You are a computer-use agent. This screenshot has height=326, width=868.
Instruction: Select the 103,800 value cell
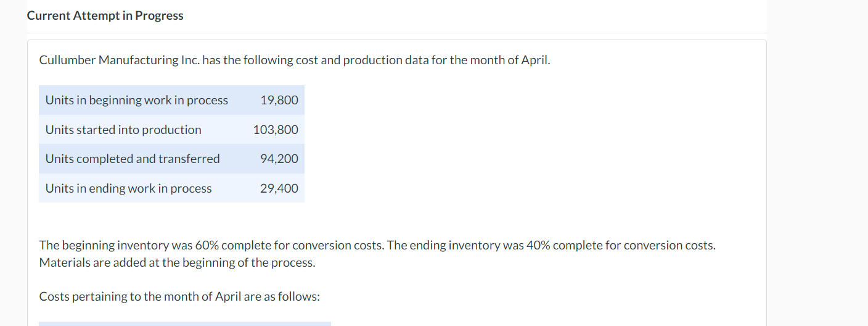pos(275,130)
